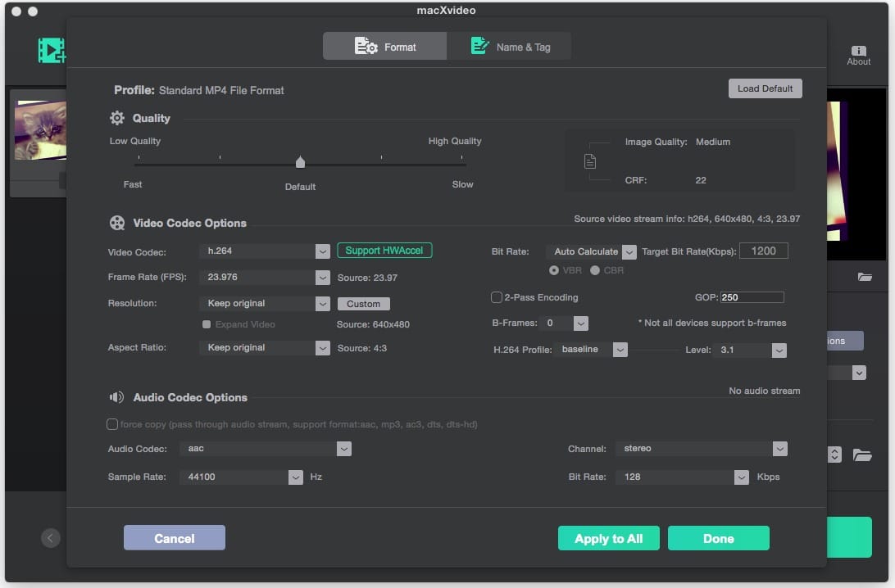Open the Video Codec h.264 dropdown
The width and height of the screenshot is (895, 588).
pos(322,251)
